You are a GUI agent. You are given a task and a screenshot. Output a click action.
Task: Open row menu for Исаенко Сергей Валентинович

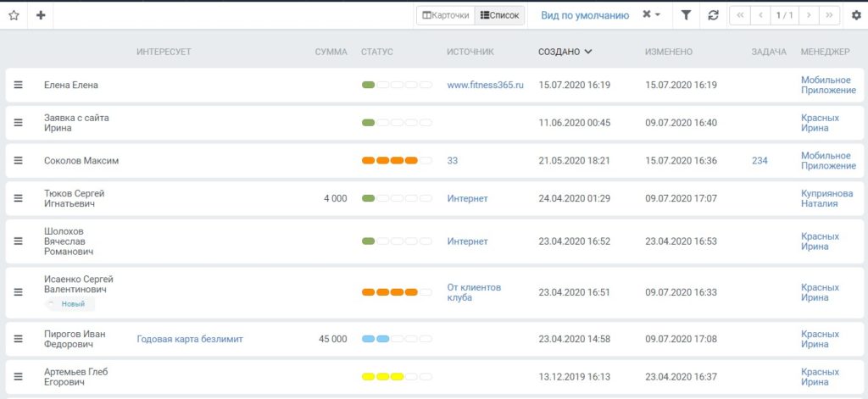(x=19, y=292)
